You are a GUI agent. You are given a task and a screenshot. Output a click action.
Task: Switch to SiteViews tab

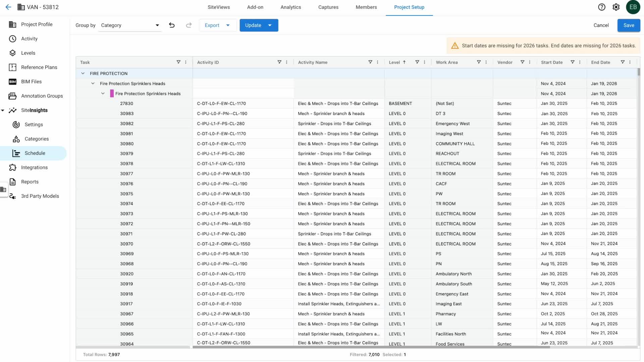pyautogui.click(x=219, y=7)
